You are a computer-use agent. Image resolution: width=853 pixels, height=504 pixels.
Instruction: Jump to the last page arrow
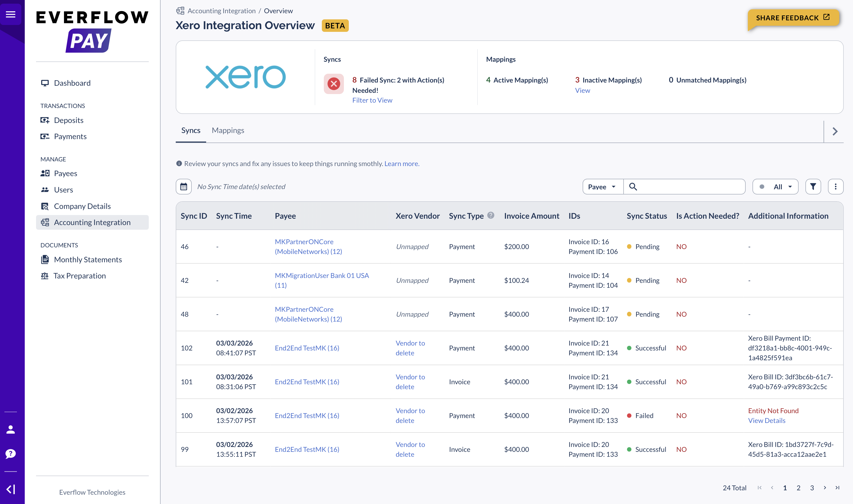click(x=837, y=488)
